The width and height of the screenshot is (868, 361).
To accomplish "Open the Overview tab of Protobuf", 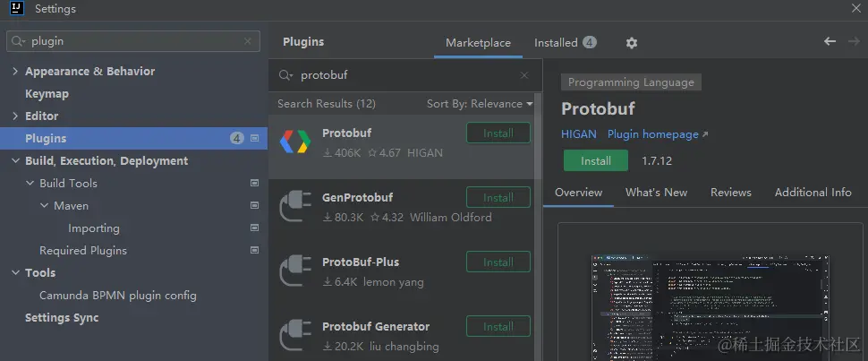I will click(x=578, y=193).
